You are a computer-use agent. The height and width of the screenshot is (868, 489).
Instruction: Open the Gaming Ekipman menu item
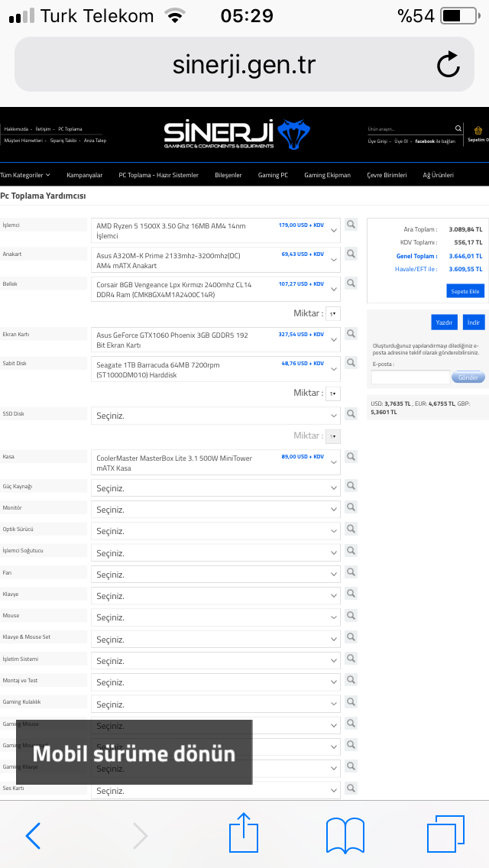tap(327, 175)
